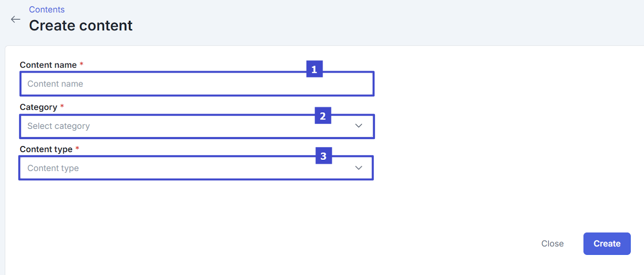Click the 'Create content' page heading

pos(81,26)
